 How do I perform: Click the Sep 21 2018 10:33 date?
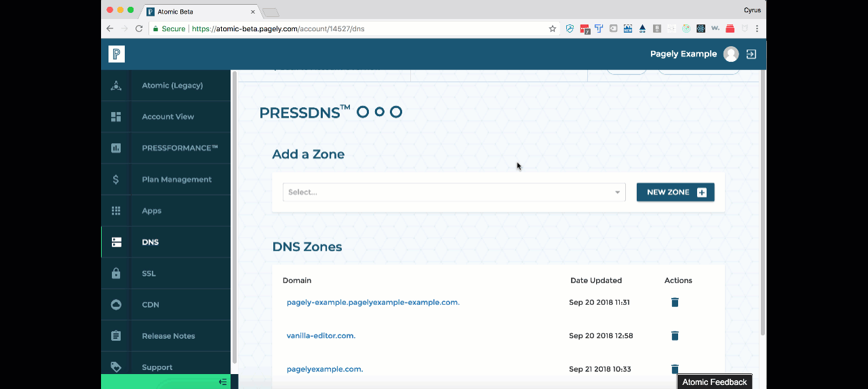pyautogui.click(x=600, y=369)
